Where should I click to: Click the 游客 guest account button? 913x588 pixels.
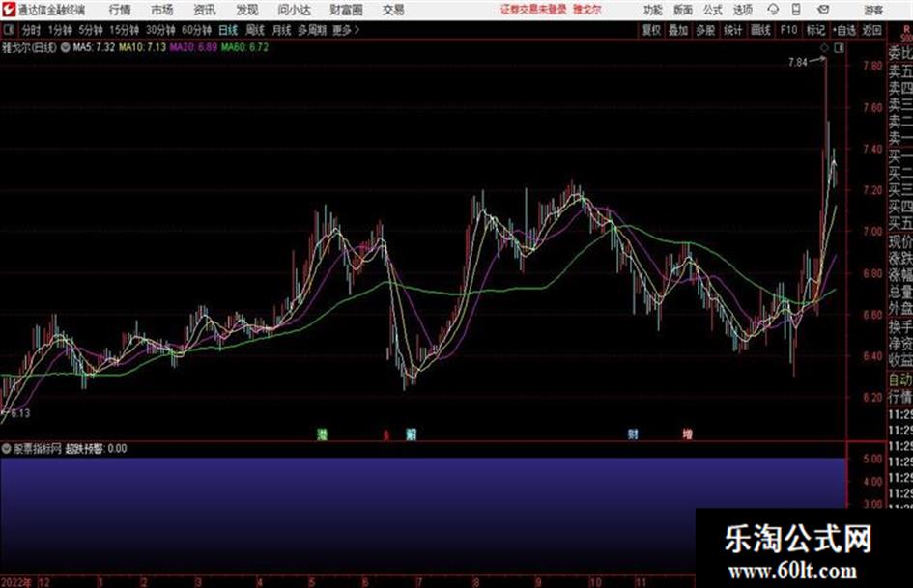pyautogui.click(x=873, y=10)
